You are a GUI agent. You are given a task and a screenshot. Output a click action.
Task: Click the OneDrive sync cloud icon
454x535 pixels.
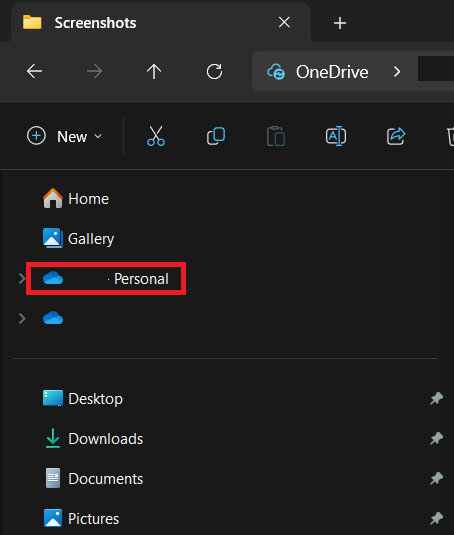276,72
